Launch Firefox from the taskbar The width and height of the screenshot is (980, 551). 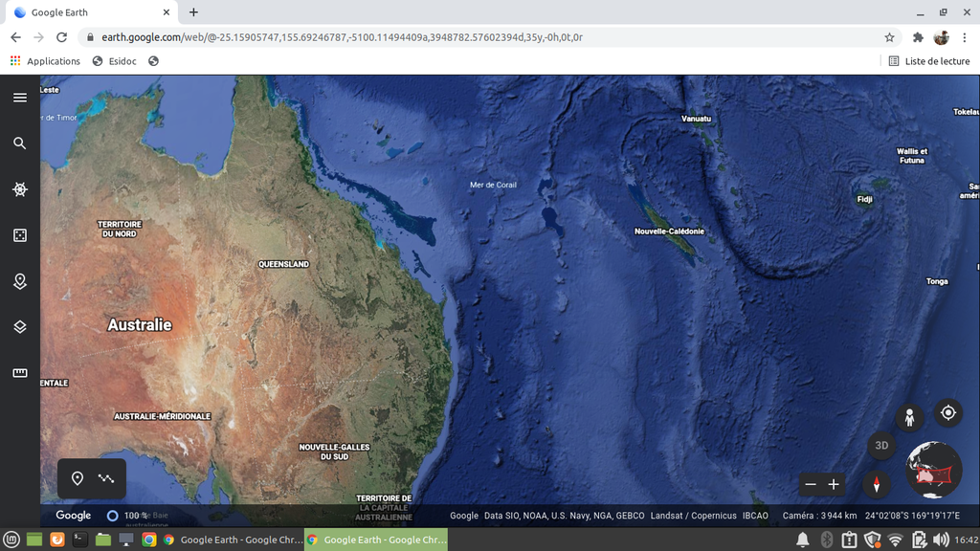tap(56, 540)
